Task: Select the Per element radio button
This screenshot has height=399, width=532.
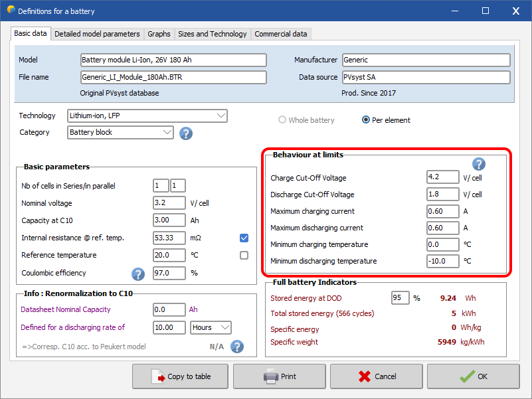Action: click(x=366, y=120)
